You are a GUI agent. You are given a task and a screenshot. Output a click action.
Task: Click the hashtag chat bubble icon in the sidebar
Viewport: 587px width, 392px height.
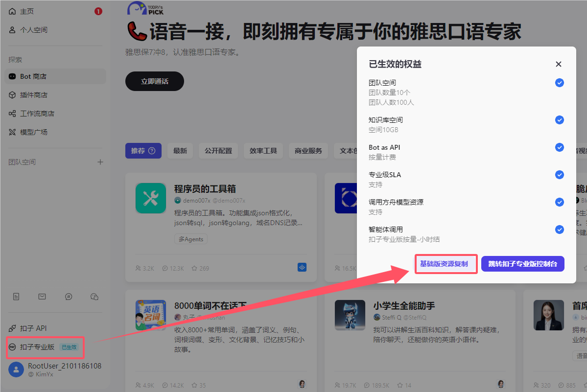pyautogui.click(x=69, y=297)
